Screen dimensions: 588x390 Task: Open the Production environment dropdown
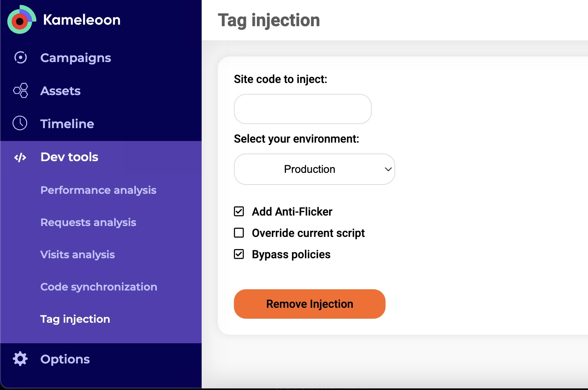click(314, 169)
